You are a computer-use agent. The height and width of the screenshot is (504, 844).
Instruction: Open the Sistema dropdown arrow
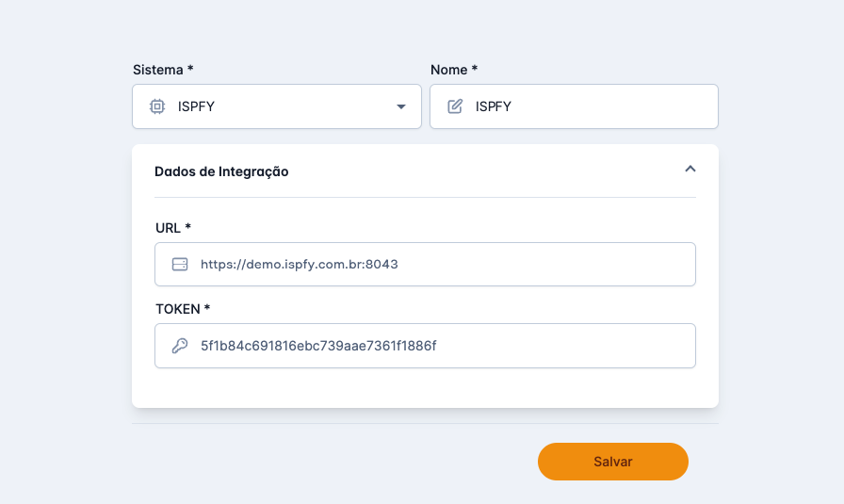click(x=401, y=106)
